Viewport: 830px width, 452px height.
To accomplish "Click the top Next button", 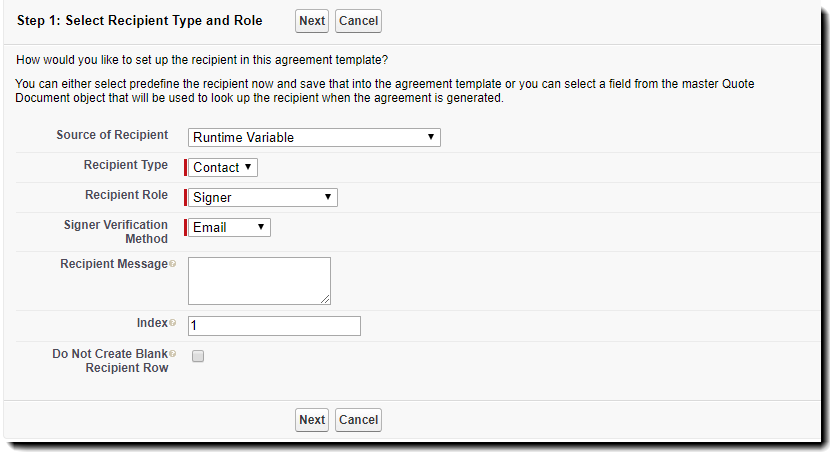I will coord(312,21).
